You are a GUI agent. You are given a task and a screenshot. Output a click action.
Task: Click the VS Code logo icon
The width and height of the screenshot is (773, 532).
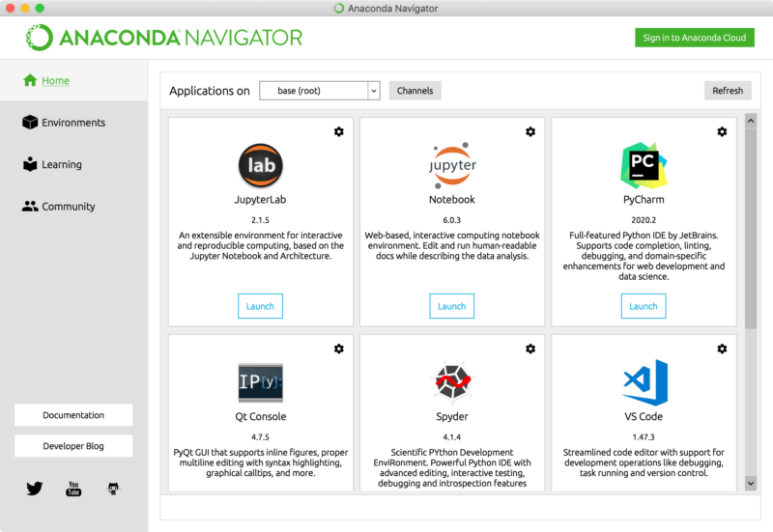(644, 382)
